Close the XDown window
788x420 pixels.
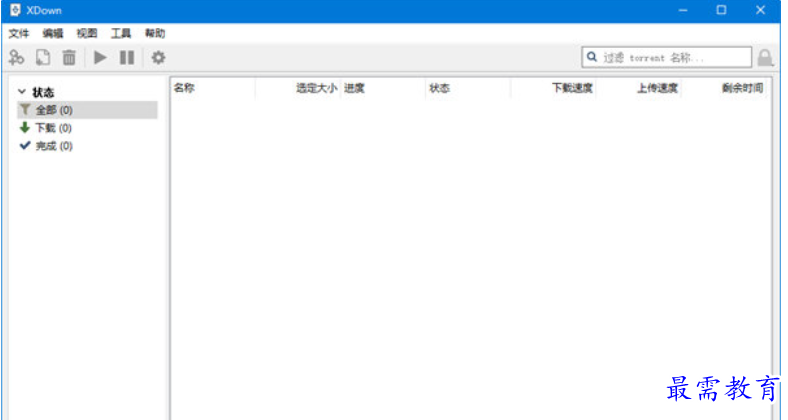coord(760,10)
